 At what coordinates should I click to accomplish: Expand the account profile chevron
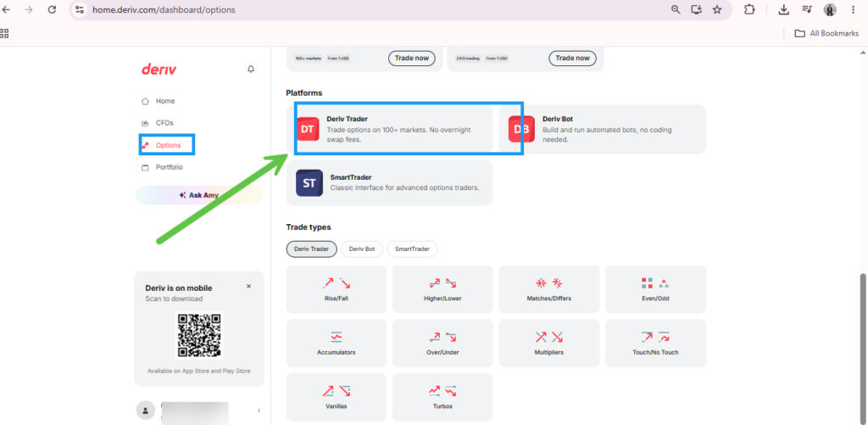[x=259, y=411]
